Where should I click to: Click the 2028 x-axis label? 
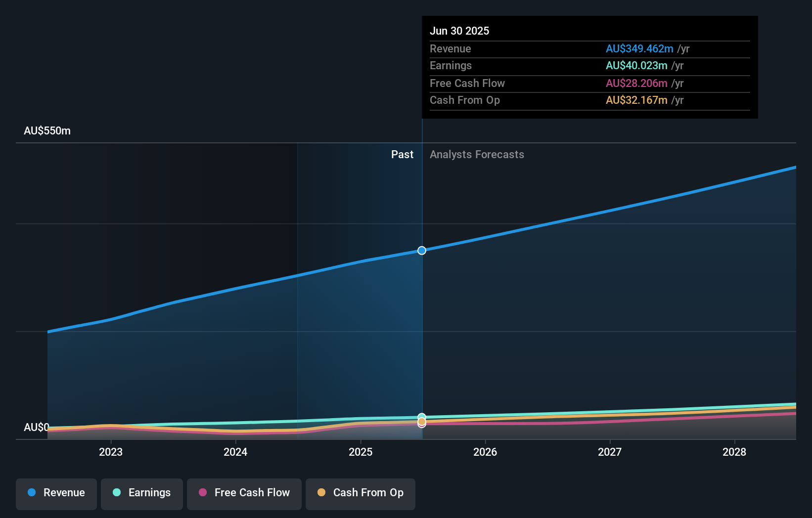(x=734, y=452)
